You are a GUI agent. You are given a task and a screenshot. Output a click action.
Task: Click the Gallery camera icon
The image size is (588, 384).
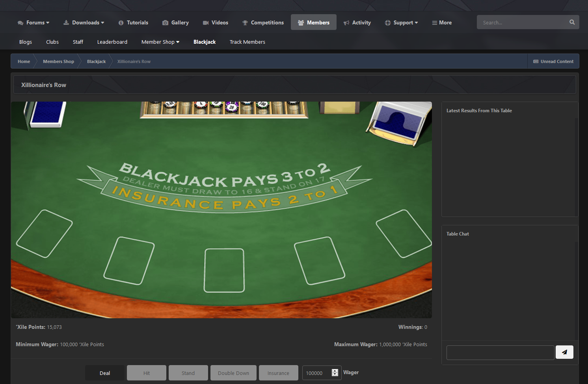tap(166, 23)
